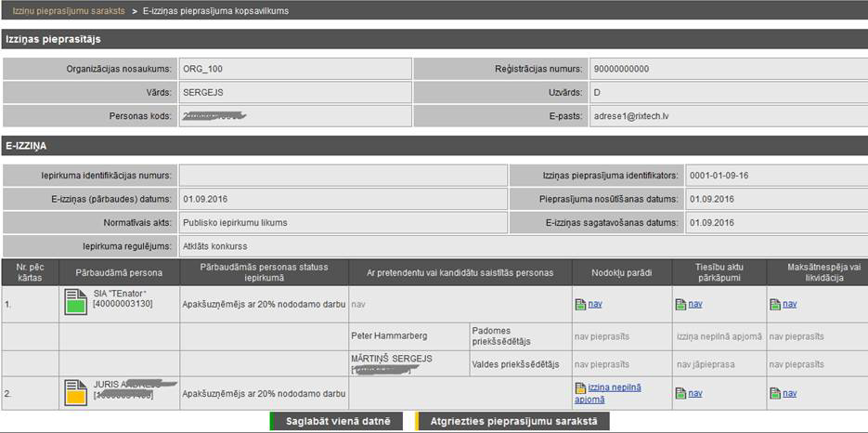Open the Nodokļu parādi document icon for SIA TEnator
The height and width of the screenshot is (433, 868).
click(x=580, y=304)
